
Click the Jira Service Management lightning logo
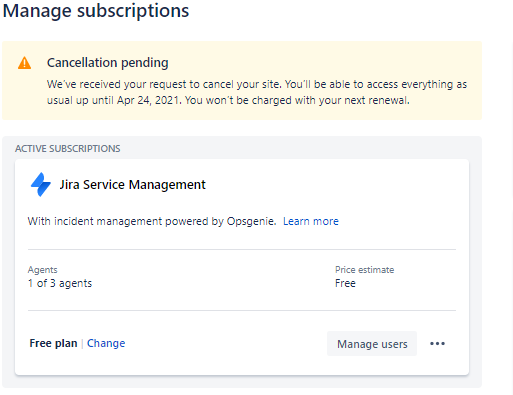(x=41, y=184)
